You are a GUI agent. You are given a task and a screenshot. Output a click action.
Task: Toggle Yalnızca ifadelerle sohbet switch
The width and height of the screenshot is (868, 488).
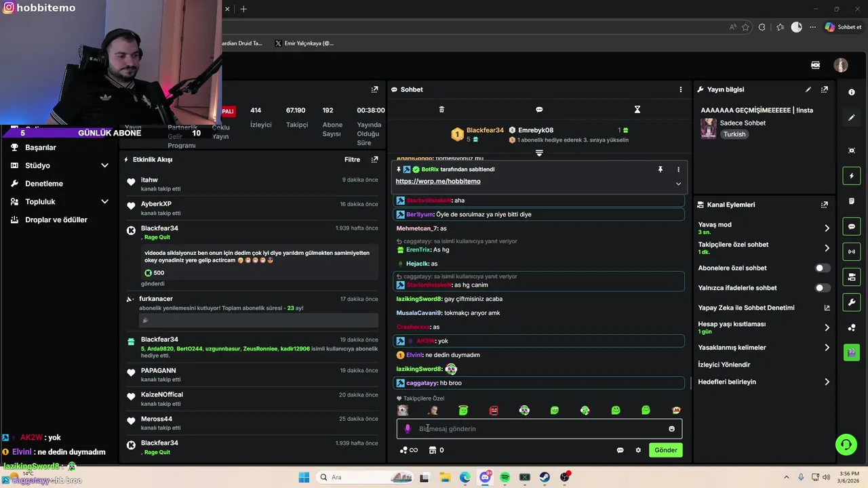822,288
